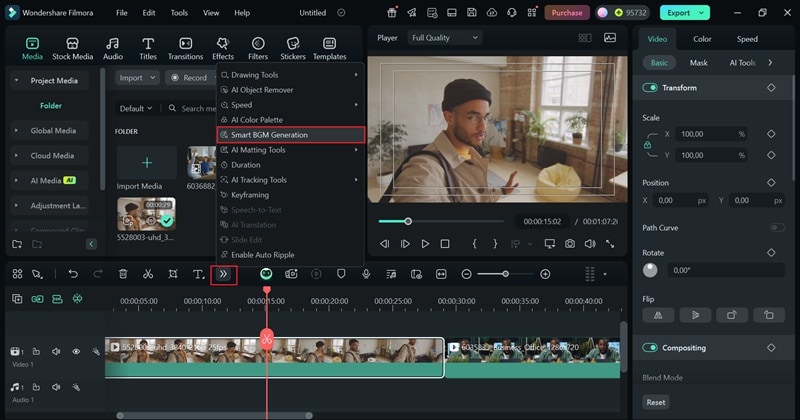Toggle auto ripple icon above tracks
800x420 pixels.
57,299
